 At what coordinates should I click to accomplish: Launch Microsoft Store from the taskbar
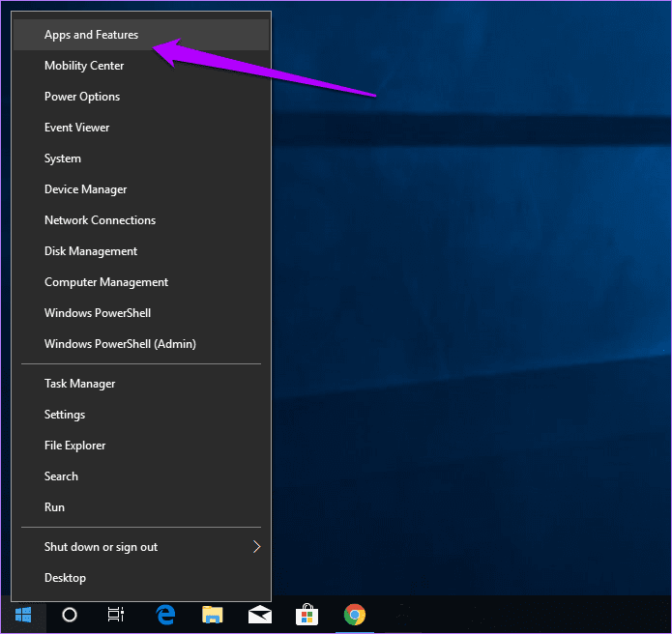coord(307,615)
